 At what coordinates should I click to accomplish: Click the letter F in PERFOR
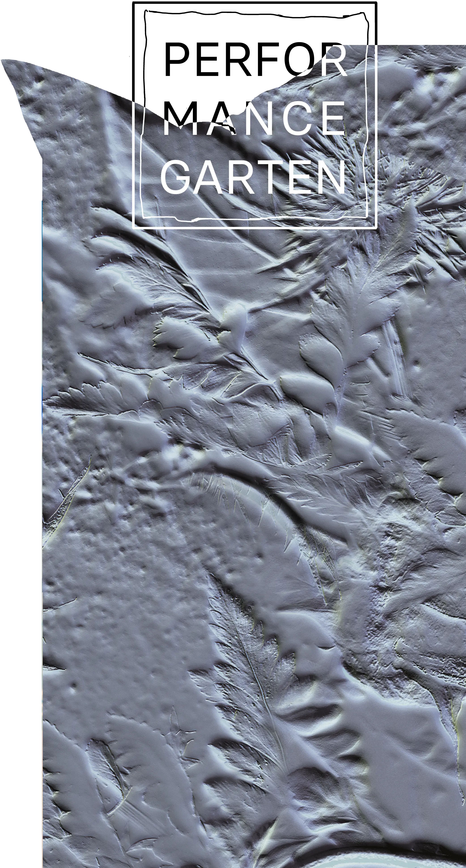pos(269,60)
